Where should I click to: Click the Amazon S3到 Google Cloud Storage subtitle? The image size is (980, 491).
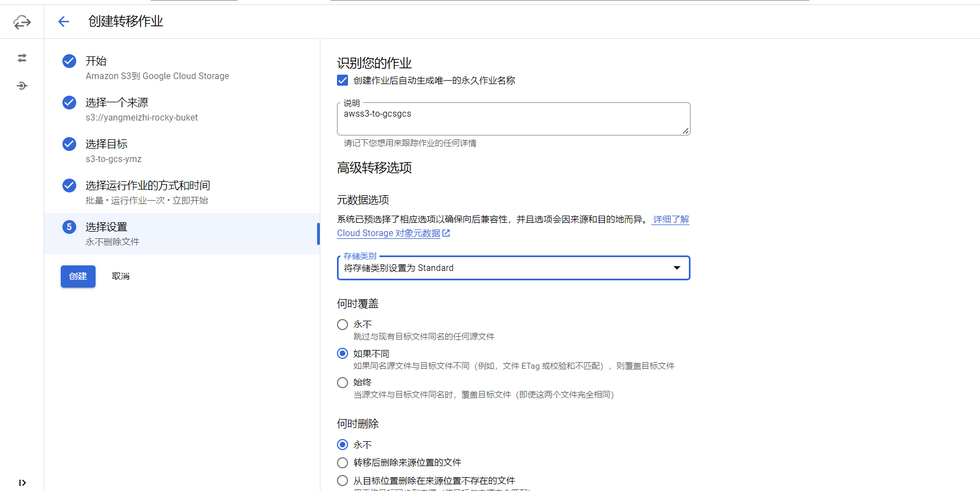(157, 76)
